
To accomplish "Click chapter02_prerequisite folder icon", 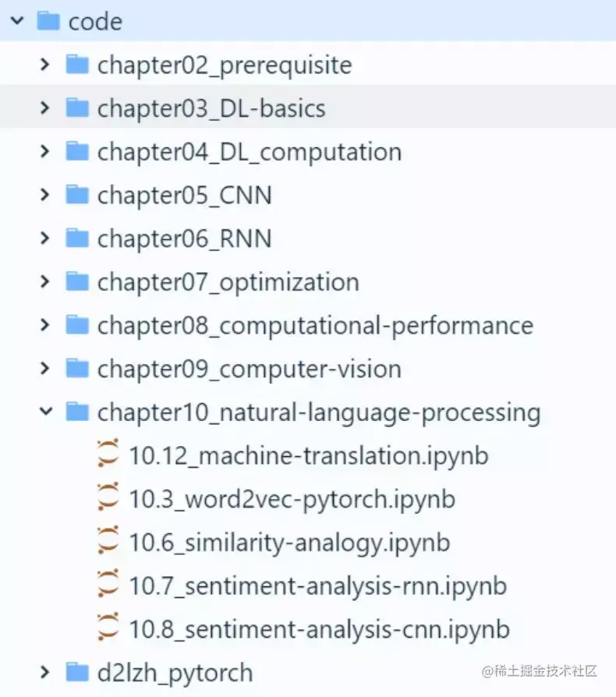I will click(x=77, y=64).
